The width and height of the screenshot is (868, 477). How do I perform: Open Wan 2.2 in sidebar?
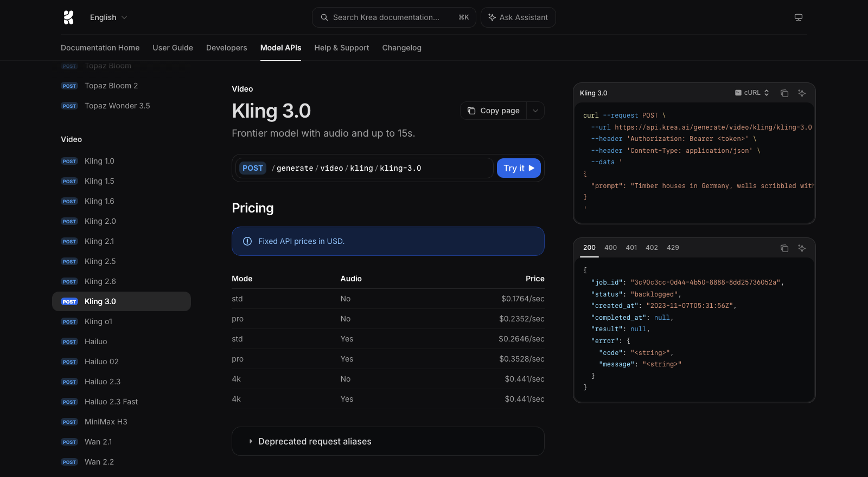(122, 462)
